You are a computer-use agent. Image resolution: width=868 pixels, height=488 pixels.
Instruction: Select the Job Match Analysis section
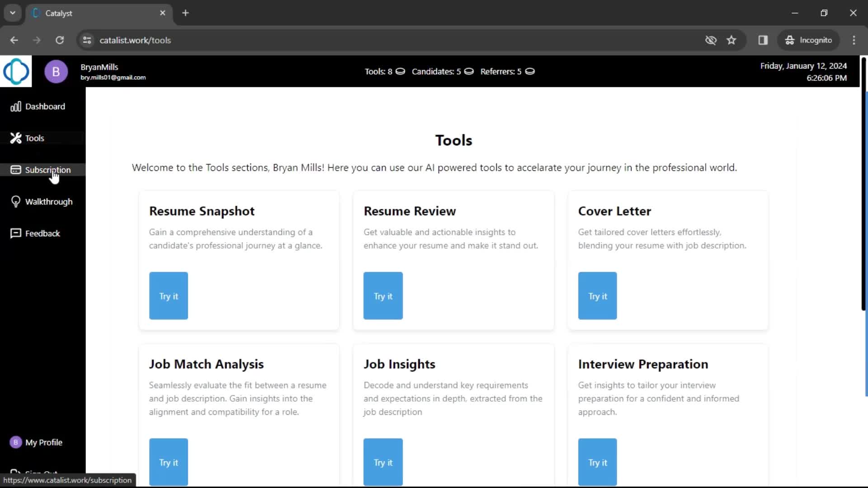238,417
